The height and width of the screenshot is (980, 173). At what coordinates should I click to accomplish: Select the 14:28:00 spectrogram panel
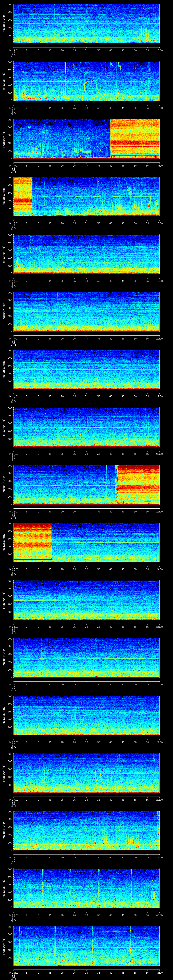coord(86,831)
